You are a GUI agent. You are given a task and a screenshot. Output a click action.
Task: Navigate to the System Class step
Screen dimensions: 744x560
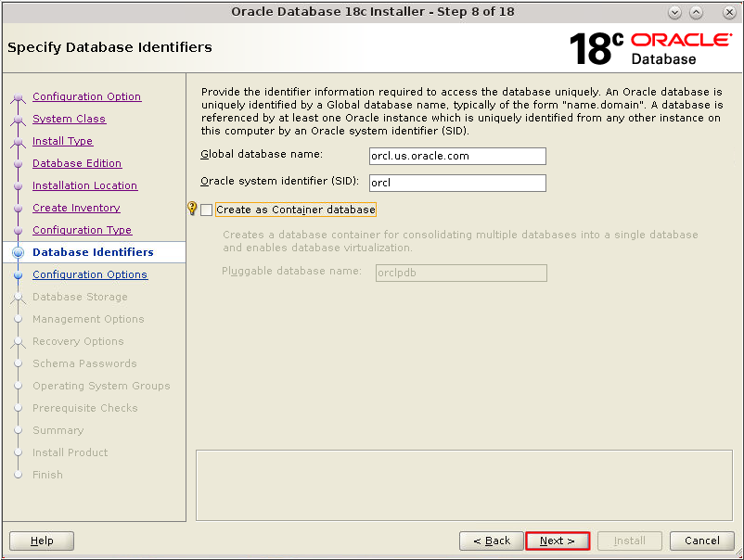[x=69, y=119]
